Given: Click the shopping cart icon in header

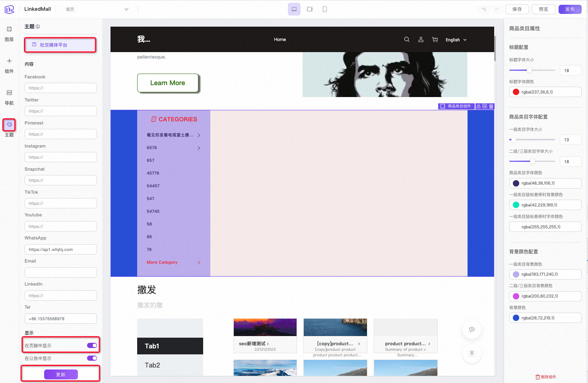Looking at the screenshot, I should (435, 40).
